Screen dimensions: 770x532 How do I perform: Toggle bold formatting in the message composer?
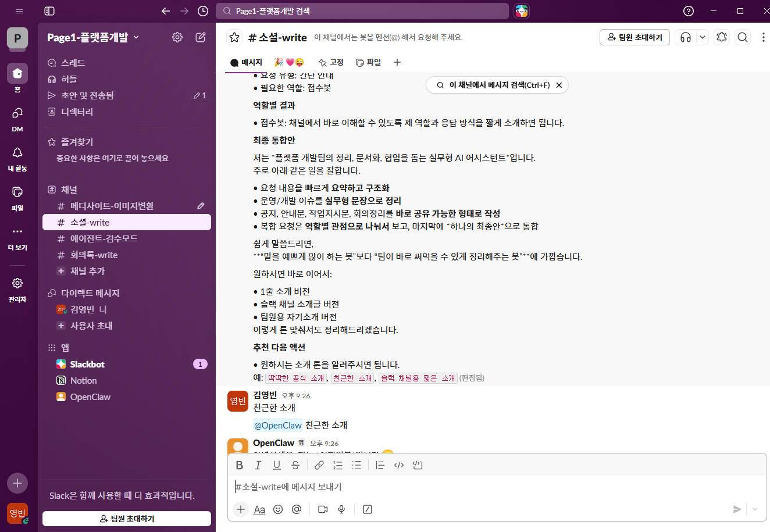[x=239, y=465]
